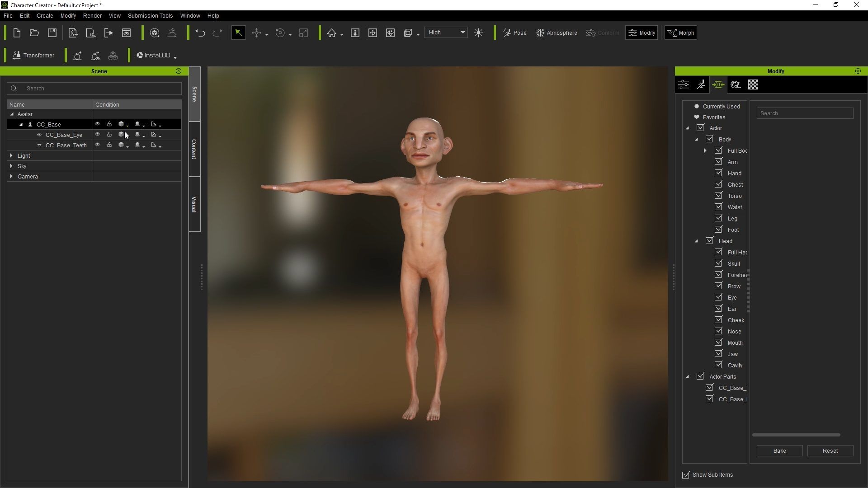868x488 pixels.
Task: Open the High quality dropdown
Action: click(x=446, y=33)
